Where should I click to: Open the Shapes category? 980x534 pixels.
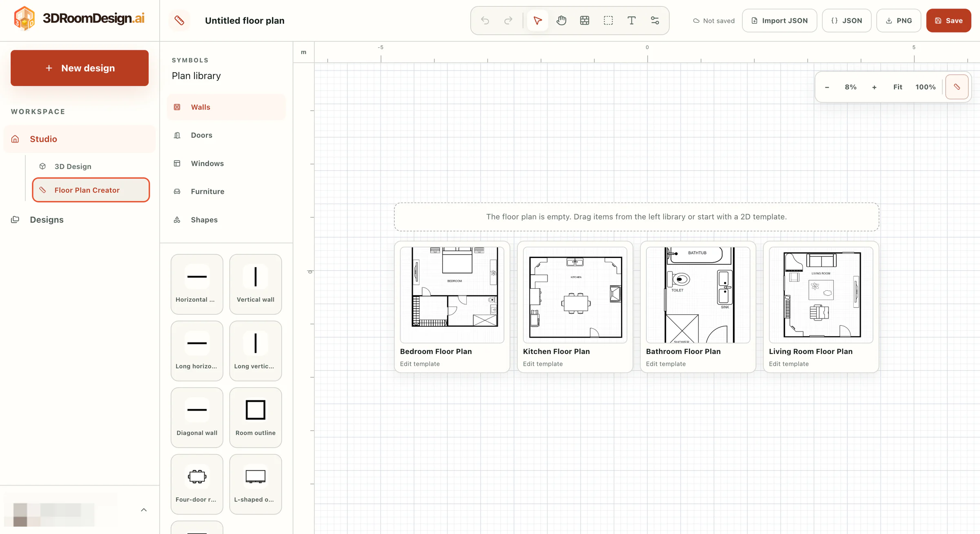226,220
